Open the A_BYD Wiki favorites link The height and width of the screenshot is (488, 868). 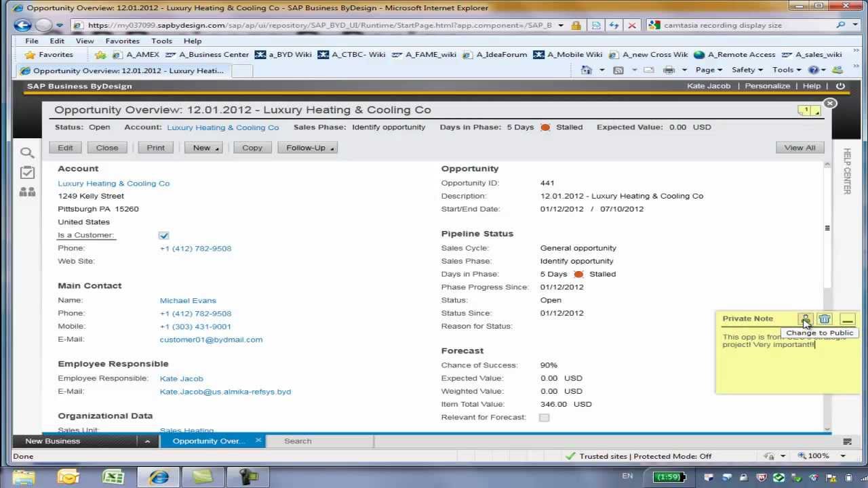tap(283, 55)
